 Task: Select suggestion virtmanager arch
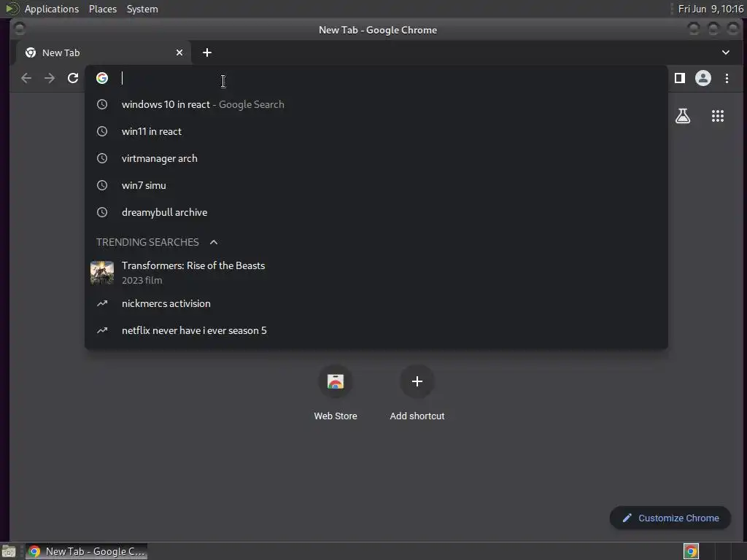[376, 158]
